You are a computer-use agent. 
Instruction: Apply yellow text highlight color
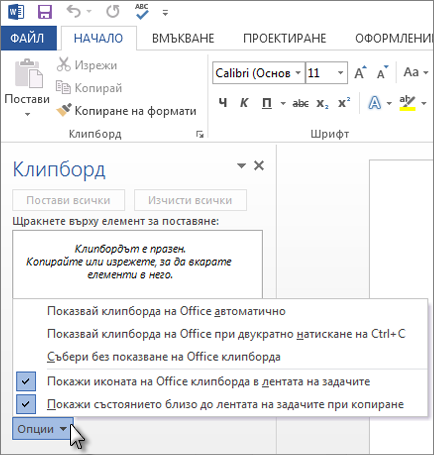click(x=407, y=103)
